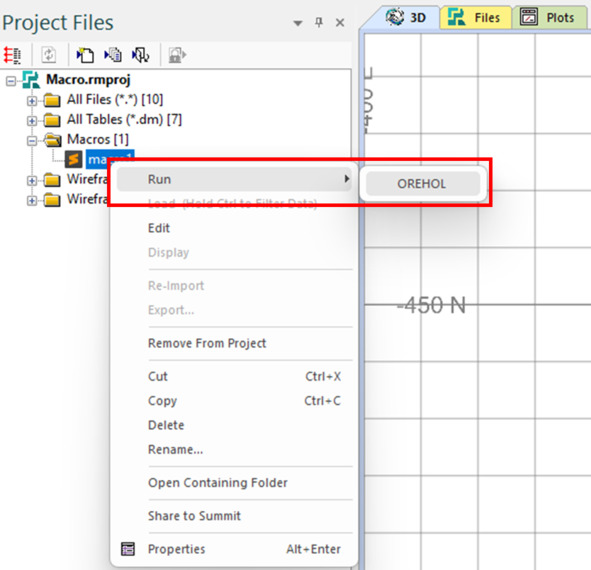Collapse the Macro.rmproj root node
The height and width of the screenshot is (570, 591).
[x=11, y=81]
